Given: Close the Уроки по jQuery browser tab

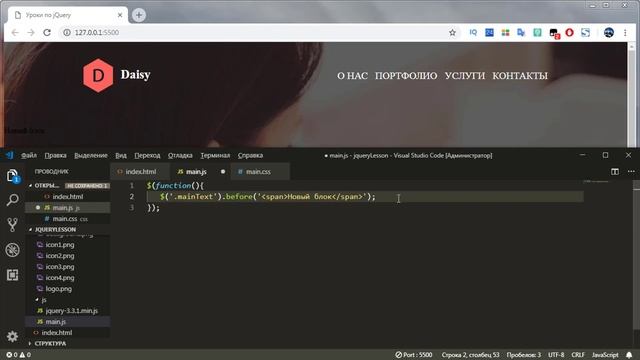Looking at the screenshot, I should click(x=120, y=15).
